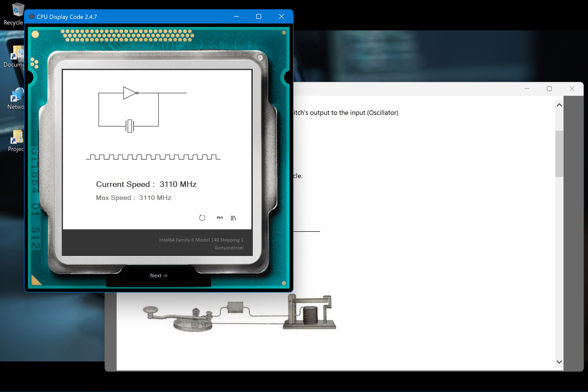The height and width of the screenshot is (392, 588).
Task: Open the library books icon
Action: point(233,218)
